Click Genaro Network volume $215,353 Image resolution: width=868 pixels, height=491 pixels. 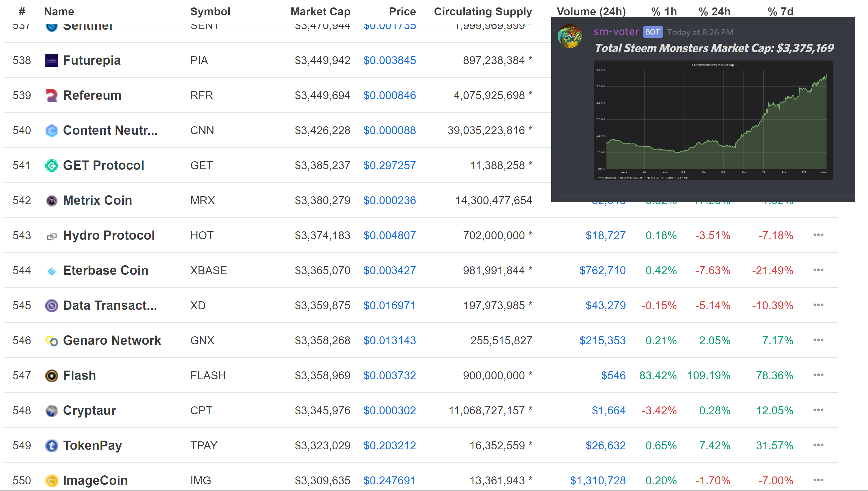coord(602,341)
